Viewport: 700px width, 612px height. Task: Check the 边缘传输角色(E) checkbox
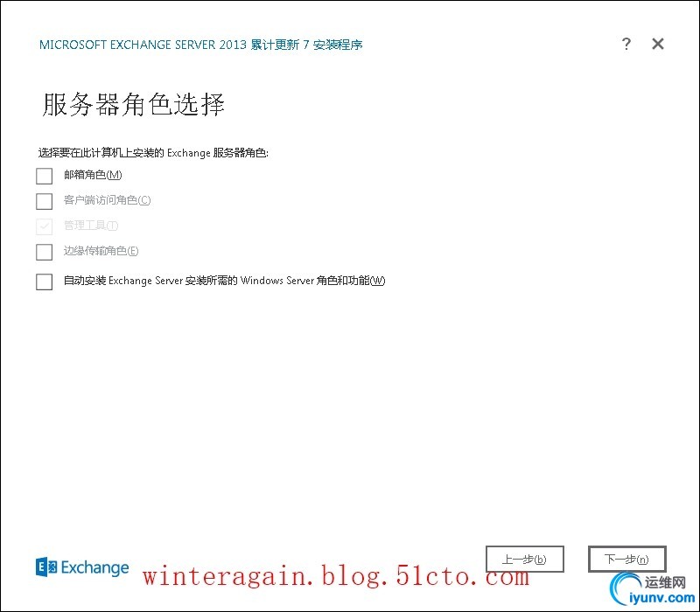tap(45, 252)
